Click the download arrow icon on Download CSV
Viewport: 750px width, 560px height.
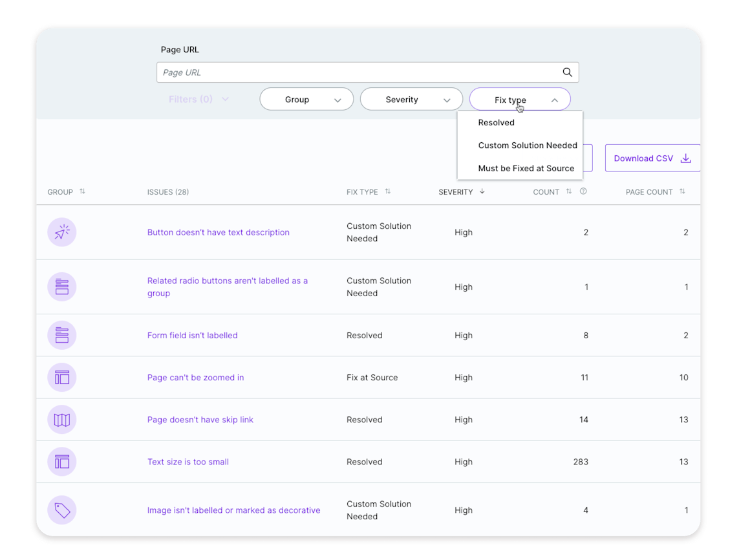(686, 158)
